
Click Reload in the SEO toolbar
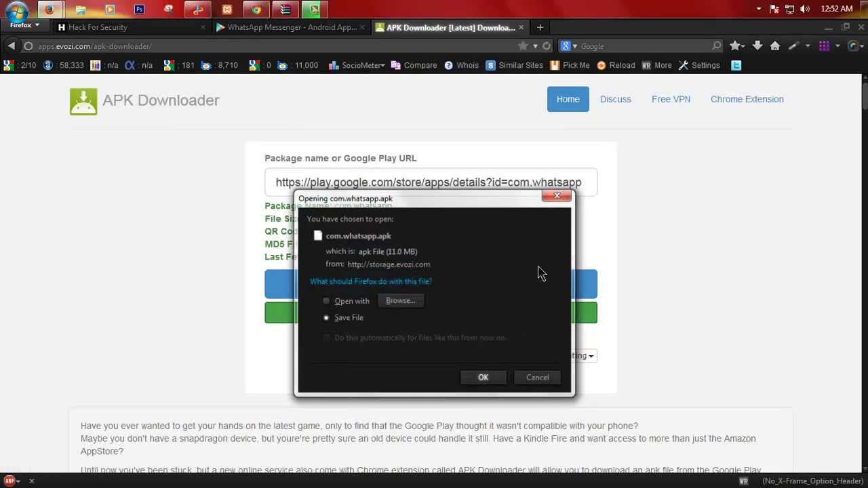[616, 65]
